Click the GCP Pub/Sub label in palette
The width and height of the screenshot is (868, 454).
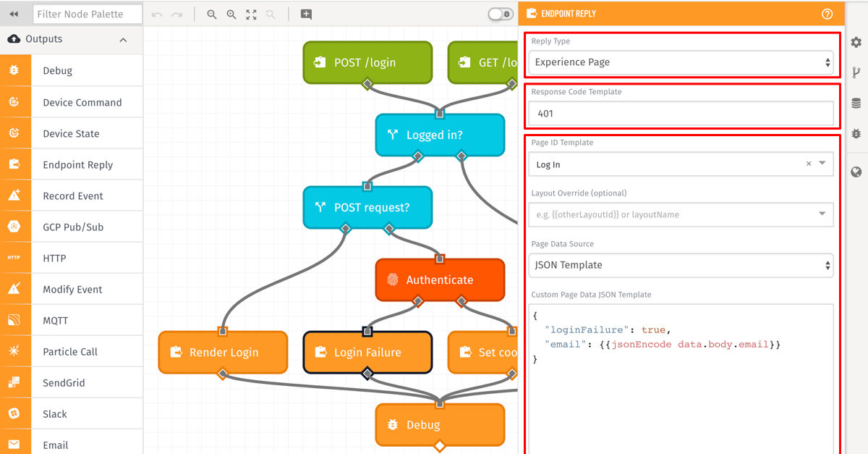pos(73,227)
